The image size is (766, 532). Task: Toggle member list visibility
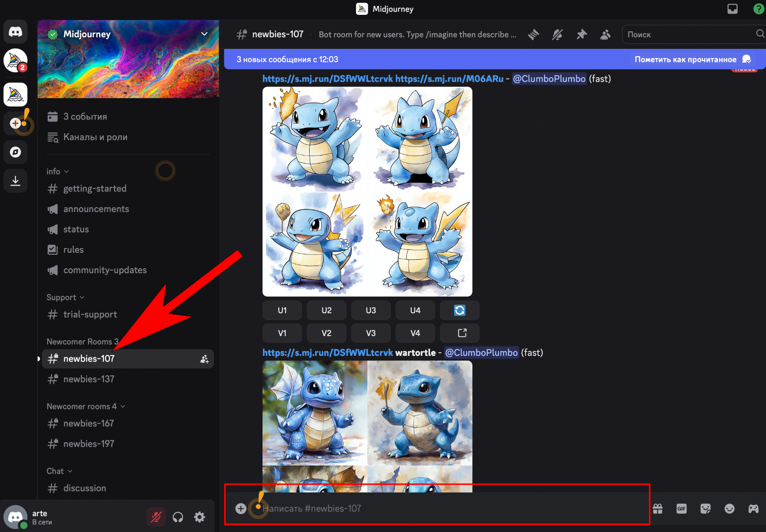pyautogui.click(x=606, y=35)
